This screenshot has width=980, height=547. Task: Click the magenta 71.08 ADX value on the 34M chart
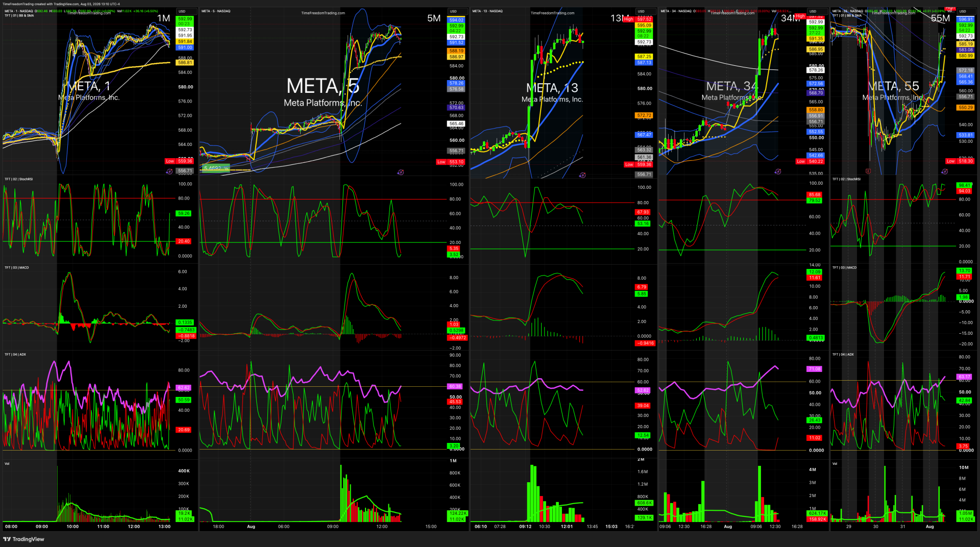click(x=815, y=369)
